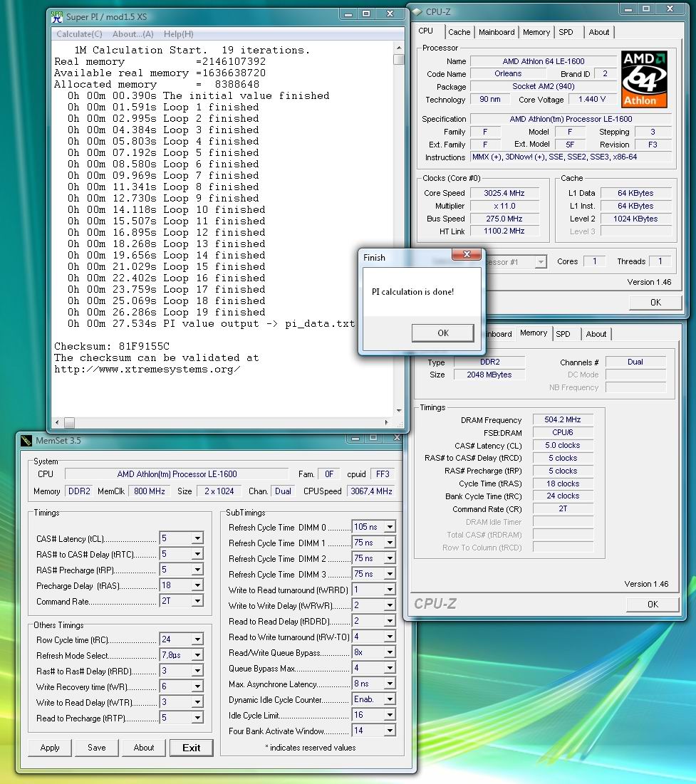Expand Read to Write turnaround (tRW-TO) dropdown

point(390,637)
